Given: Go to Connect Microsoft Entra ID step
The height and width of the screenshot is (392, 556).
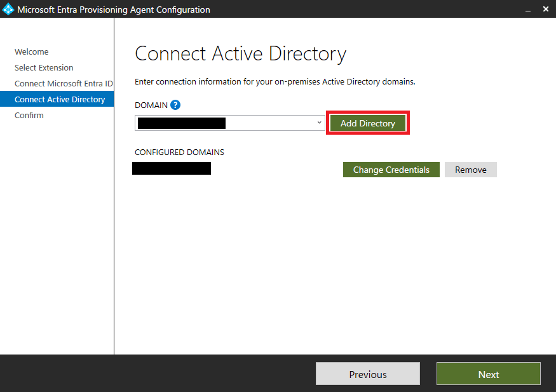Looking at the screenshot, I should [64, 84].
